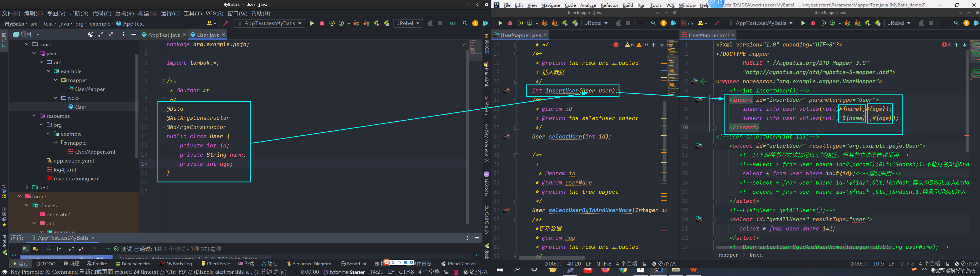Open the 文件(F) menu
980x276 pixels.
click(x=11, y=13)
